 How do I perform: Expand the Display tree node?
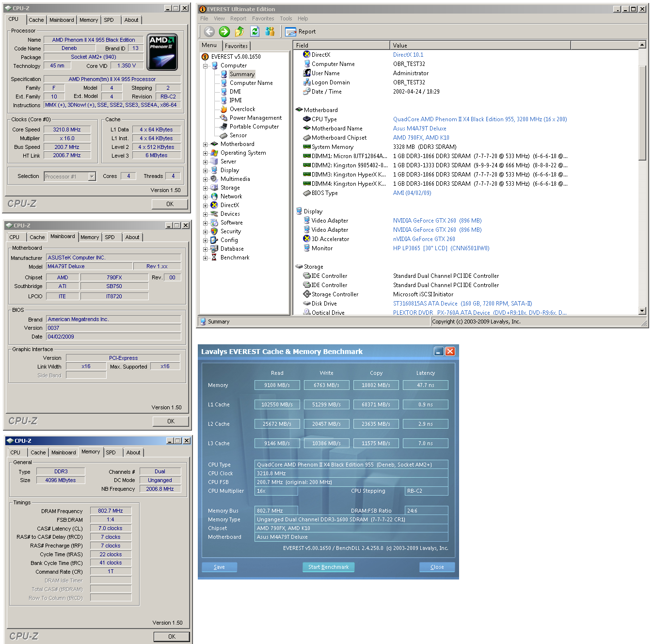pyautogui.click(x=205, y=170)
